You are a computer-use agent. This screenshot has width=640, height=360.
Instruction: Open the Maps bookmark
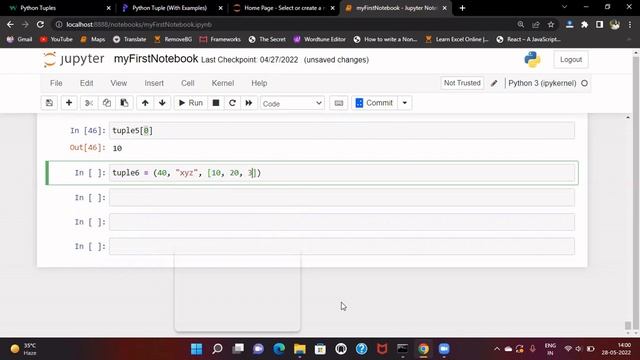[x=93, y=39]
